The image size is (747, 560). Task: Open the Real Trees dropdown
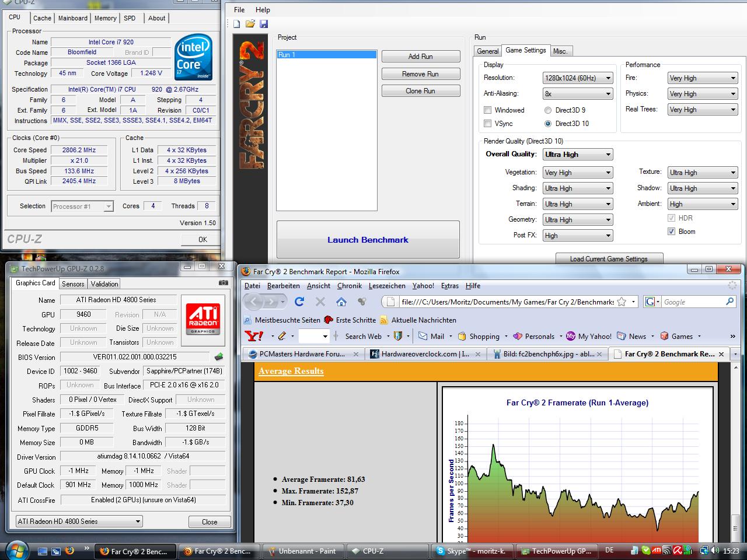point(703,110)
